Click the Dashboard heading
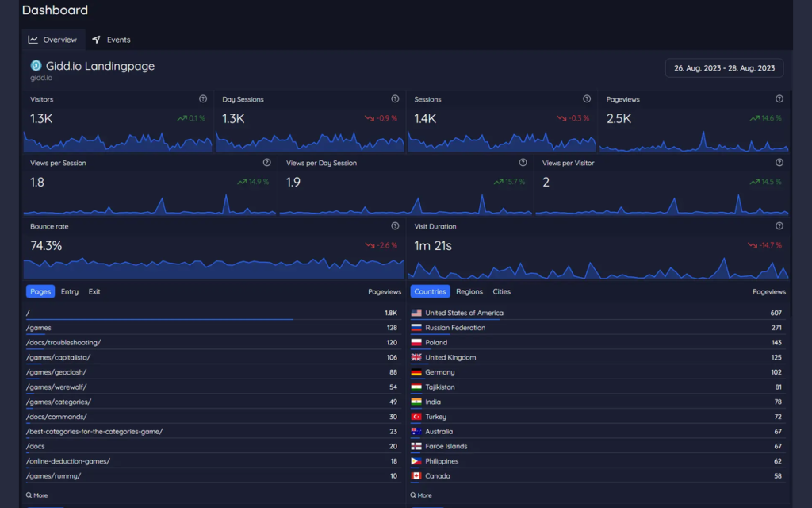812x508 pixels. click(55, 10)
